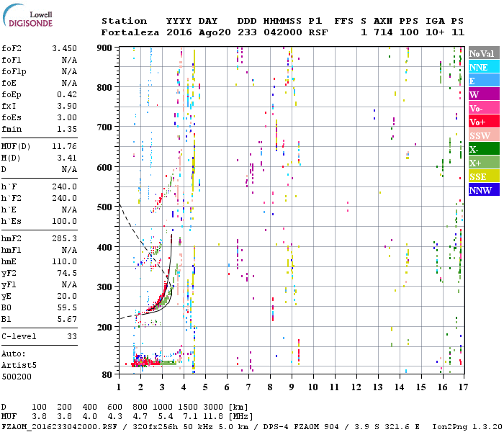504x432 pixels.
Task: Click the M(D) value 3.41
Action: (x=67, y=158)
